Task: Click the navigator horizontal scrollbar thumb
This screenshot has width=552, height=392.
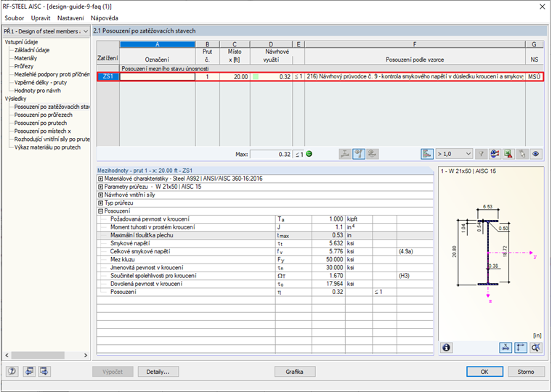Action: [38, 356]
